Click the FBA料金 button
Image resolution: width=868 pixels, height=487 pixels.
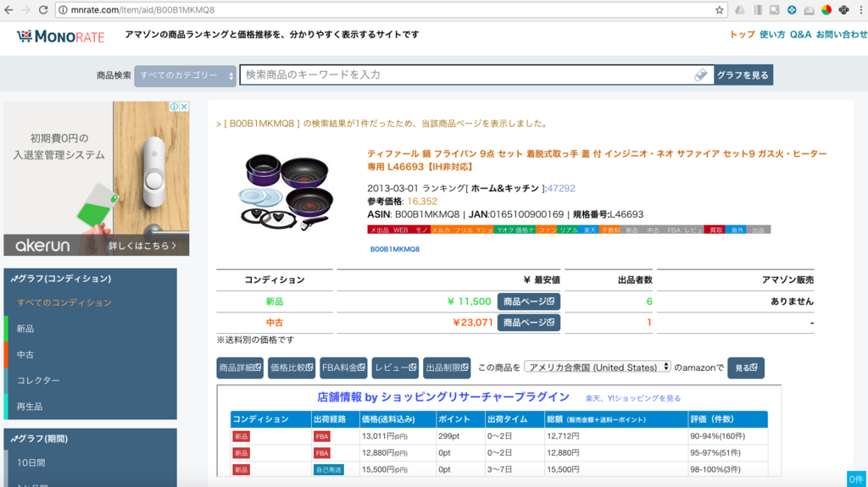[343, 368]
